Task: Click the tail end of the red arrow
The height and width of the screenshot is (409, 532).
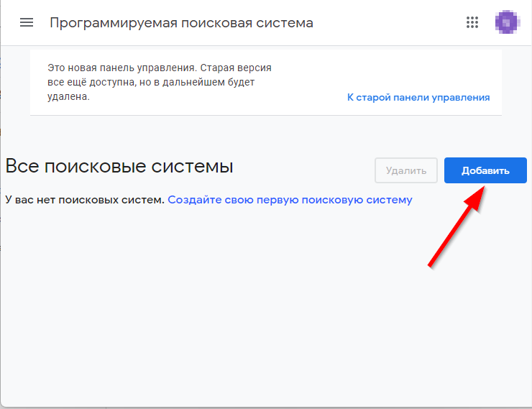Action: click(x=431, y=264)
